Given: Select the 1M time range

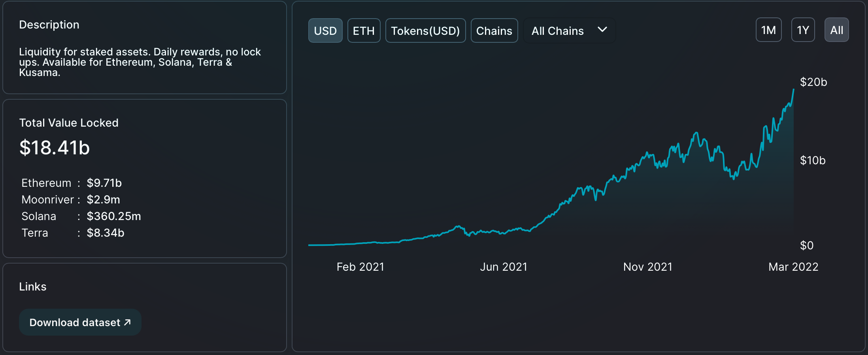Looking at the screenshot, I should point(768,30).
